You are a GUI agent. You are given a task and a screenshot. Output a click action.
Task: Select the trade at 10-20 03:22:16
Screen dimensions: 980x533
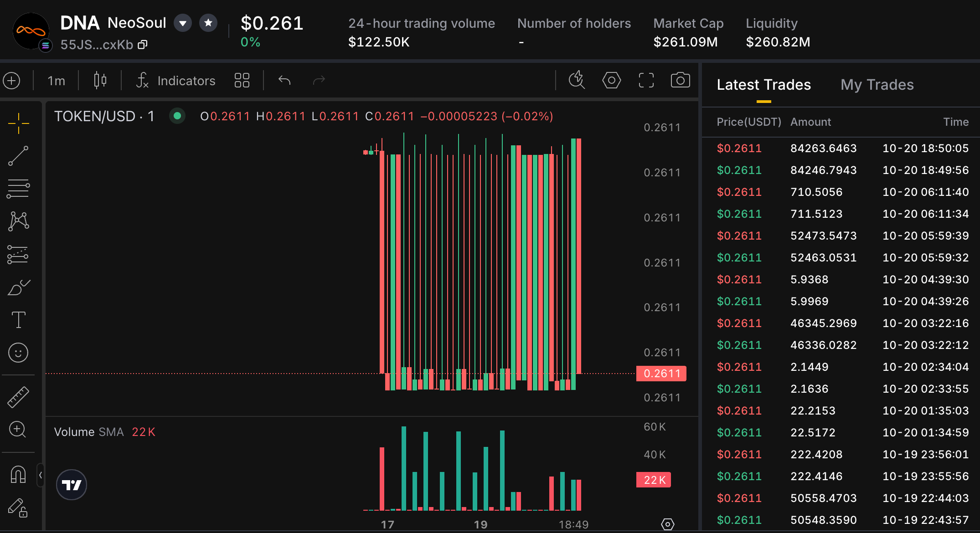point(842,323)
